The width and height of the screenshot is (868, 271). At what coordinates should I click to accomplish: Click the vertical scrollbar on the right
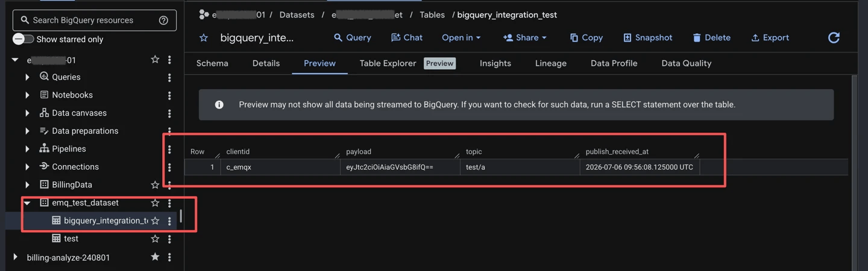[854, 173]
